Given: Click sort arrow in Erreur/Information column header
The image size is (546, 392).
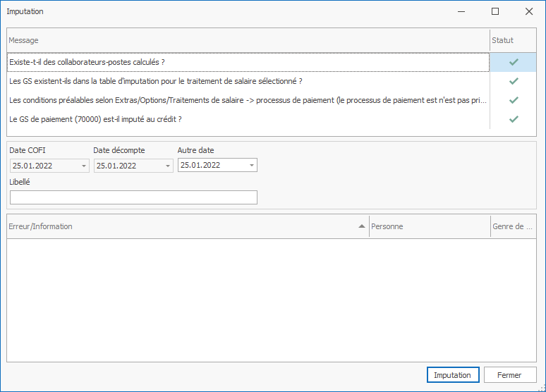Looking at the screenshot, I should pos(362,226).
